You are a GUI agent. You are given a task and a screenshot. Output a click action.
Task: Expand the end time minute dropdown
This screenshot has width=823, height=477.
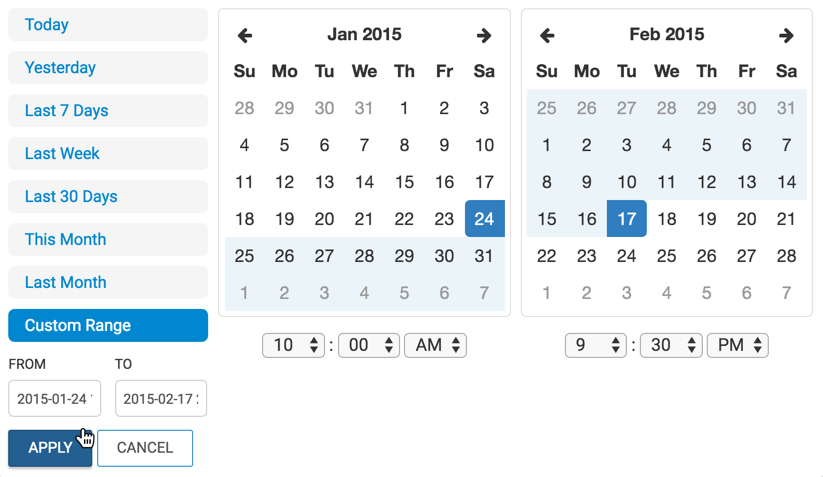click(671, 345)
